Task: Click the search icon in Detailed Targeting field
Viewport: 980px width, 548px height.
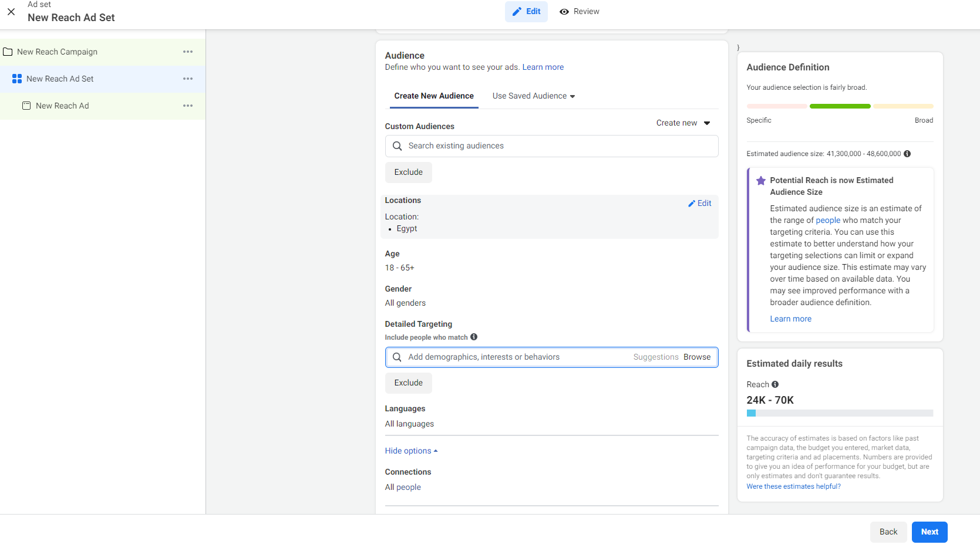Action: pos(397,357)
